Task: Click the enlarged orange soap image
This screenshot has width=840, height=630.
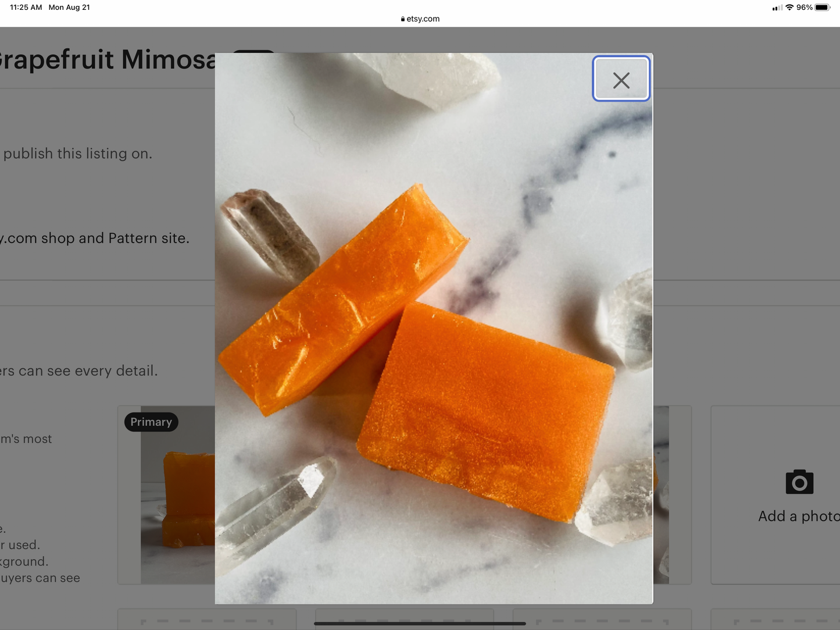Action: coord(434,349)
